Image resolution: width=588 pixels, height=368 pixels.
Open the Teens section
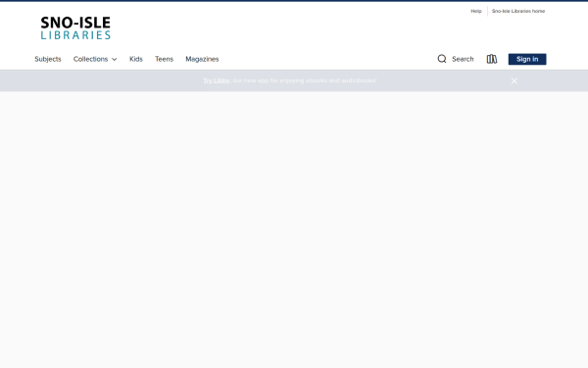[x=164, y=59]
